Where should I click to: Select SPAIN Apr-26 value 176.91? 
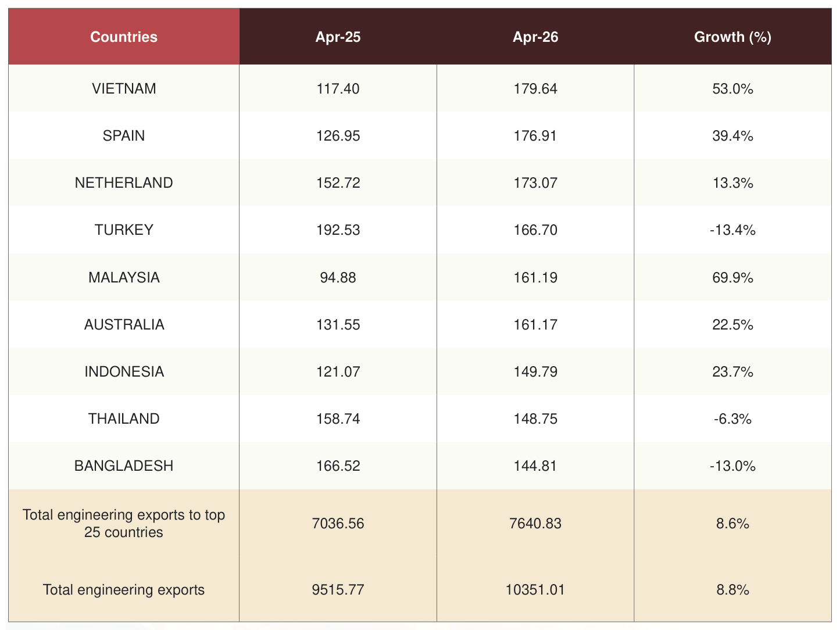(x=535, y=135)
